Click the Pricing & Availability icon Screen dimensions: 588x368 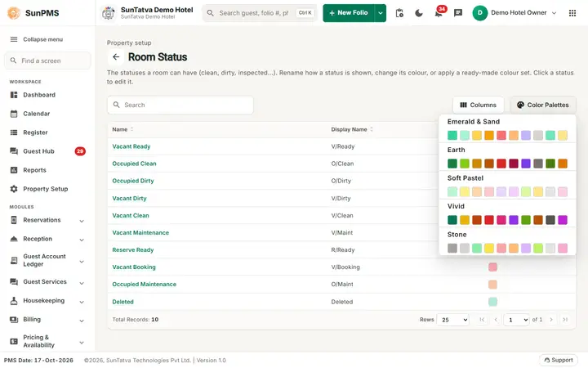point(14,341)
